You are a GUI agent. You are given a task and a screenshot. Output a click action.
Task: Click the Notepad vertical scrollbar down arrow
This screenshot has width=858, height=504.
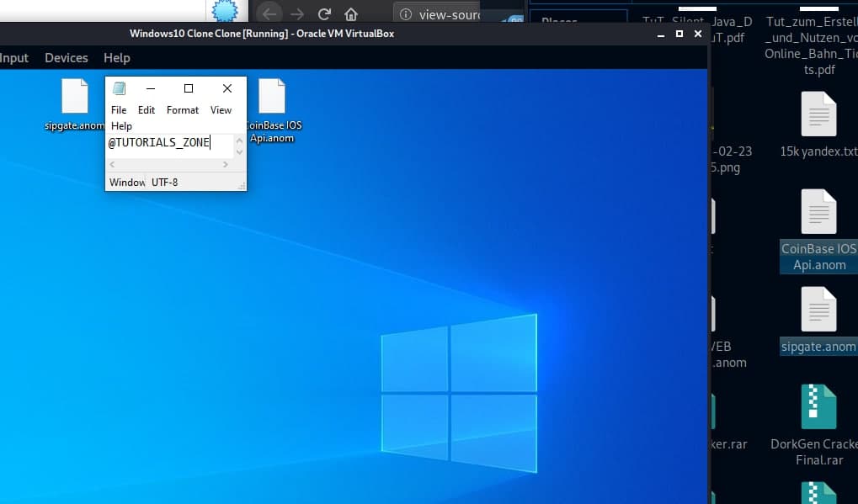pyautogui.click(x=239, y=152)
